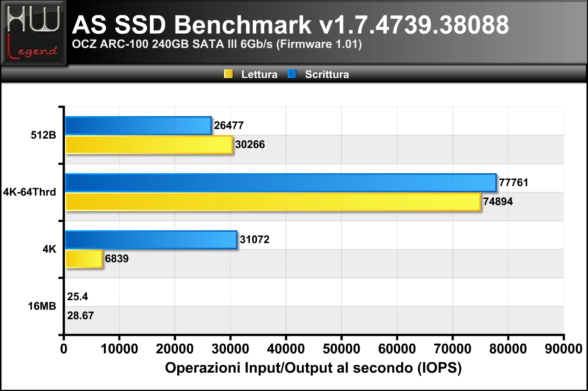The width and height of the screenshot is (588, 391).
Task: Click the 0 axis tick label
Action: point(64,349)
